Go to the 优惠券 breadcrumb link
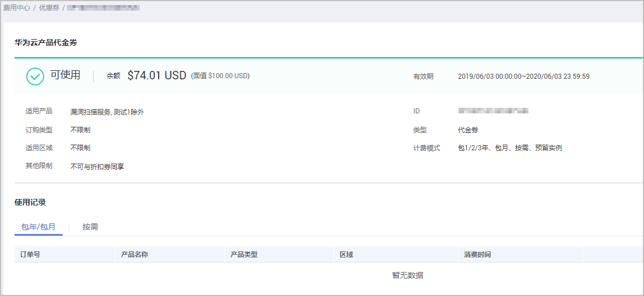The height and width of the screenshot is (296, 644). pos(49,8)
